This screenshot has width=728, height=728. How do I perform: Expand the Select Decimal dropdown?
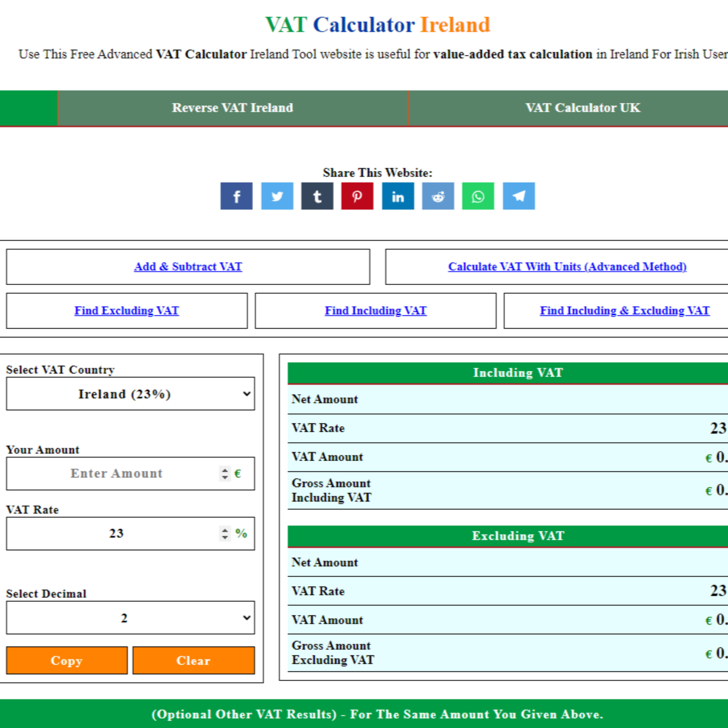coord(130,618)
